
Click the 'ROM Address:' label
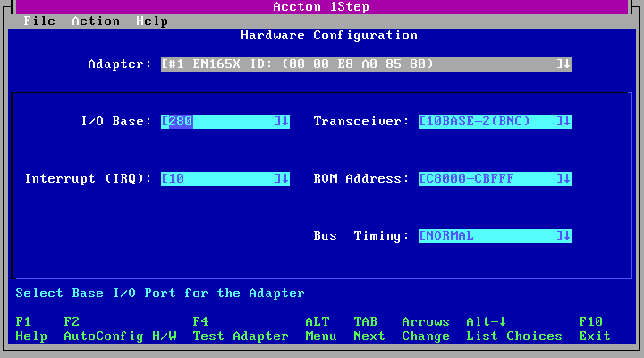point(361,178)
